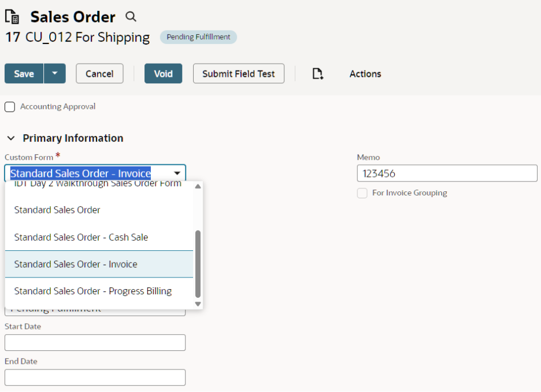Click the End Date input field

click(x=95, y=378)
